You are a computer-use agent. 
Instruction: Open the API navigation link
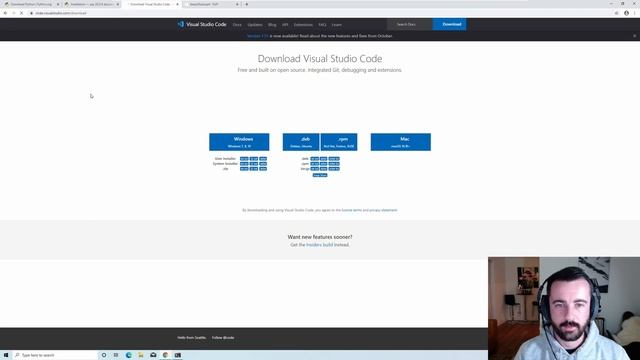[285, 25]
